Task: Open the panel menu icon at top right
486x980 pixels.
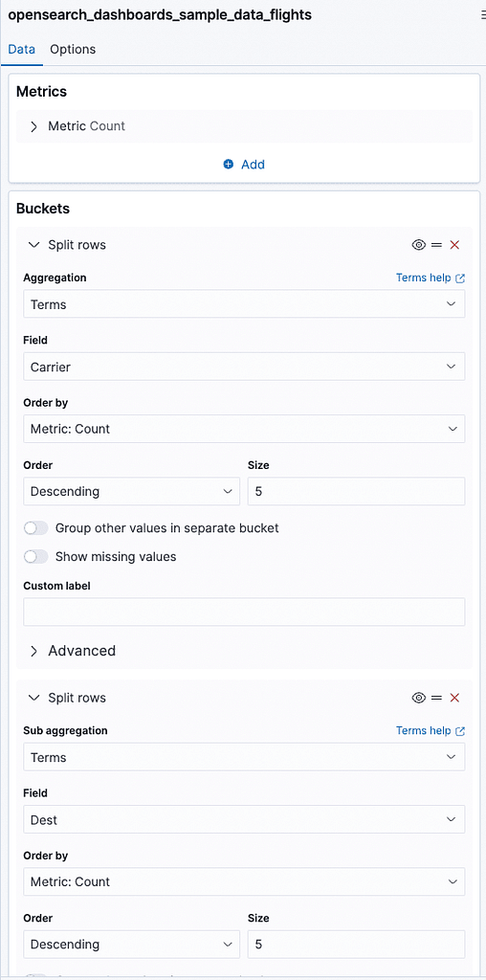Action: click(x=482, y=15)
